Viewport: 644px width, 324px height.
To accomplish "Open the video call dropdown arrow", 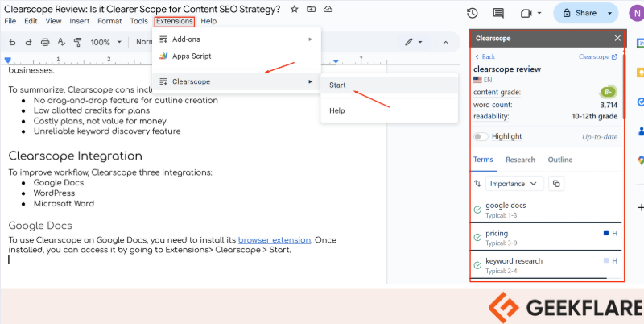I will [539, 13].
